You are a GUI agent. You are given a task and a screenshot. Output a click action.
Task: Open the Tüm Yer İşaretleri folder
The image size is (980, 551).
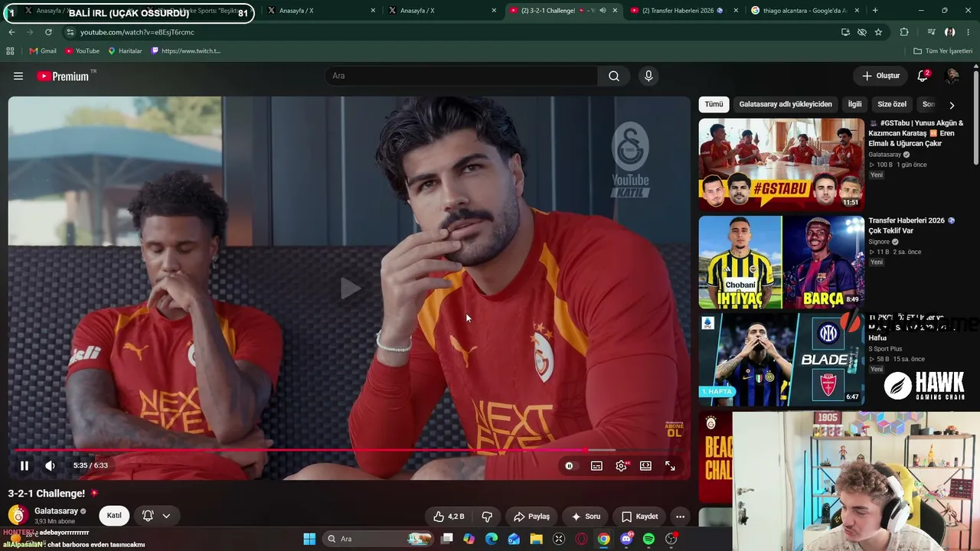(943, 51)
